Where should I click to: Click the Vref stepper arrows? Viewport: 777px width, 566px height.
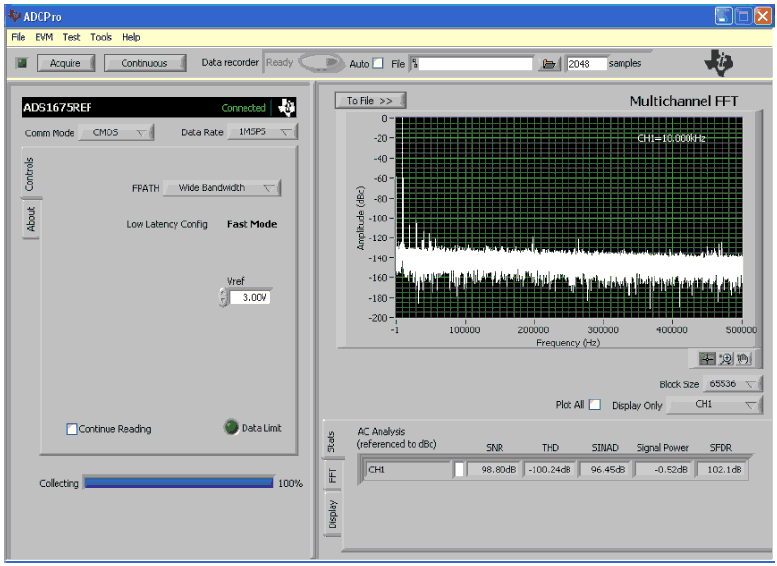point(223,297)
